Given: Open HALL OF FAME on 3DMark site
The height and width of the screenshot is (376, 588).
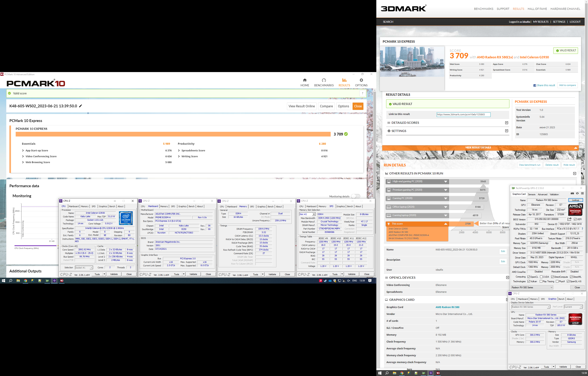Looking at the screenshot, I should click(537, 9).
